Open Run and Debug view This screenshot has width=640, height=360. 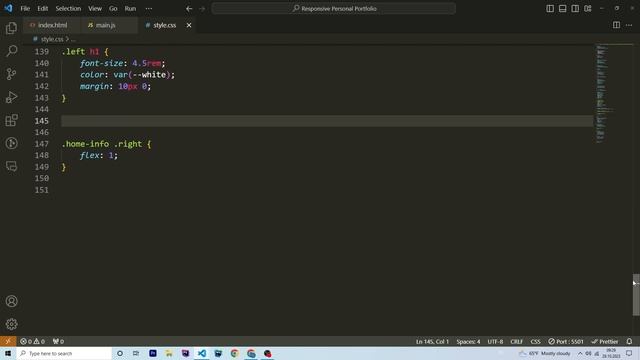[x=11, y=97]
